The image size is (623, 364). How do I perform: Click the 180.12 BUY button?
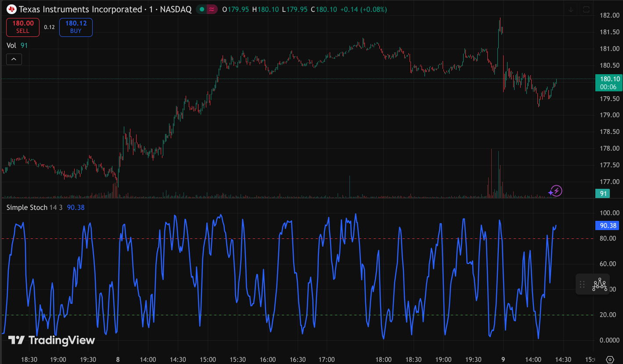[76, 27]
